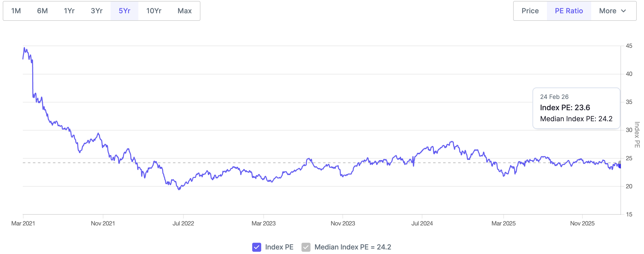Switch to the 6M time range

coord(42,11)
